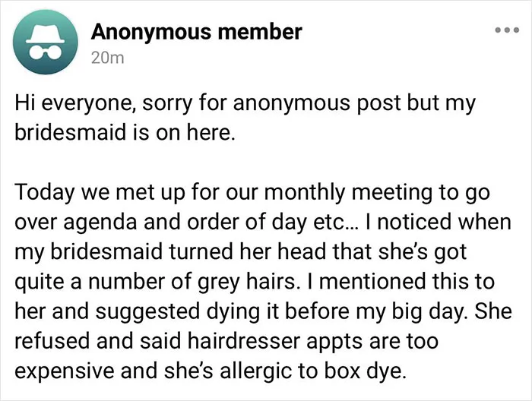Click the line starting 'over agenda and order'

pos(263,222)
